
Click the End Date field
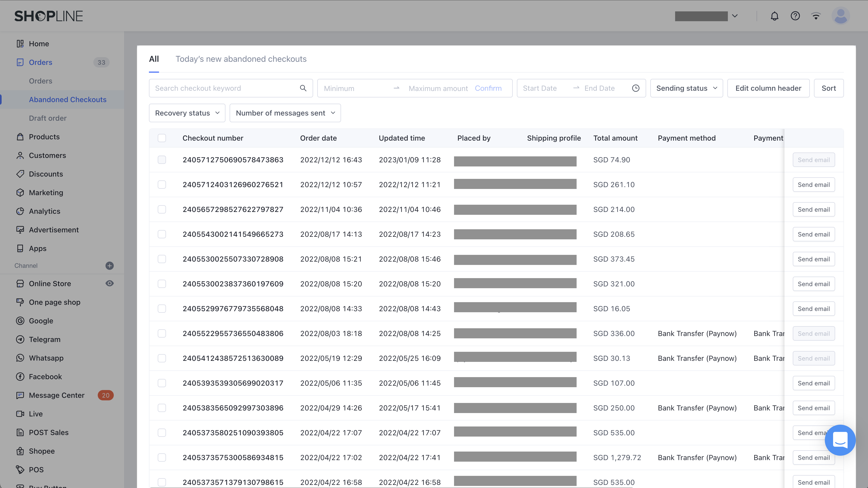coord(603,88)
